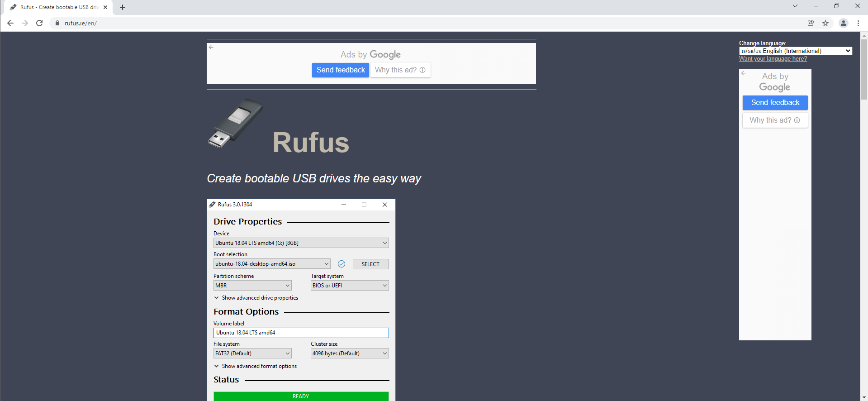Click the browser forward arrow

click(25, 23)
